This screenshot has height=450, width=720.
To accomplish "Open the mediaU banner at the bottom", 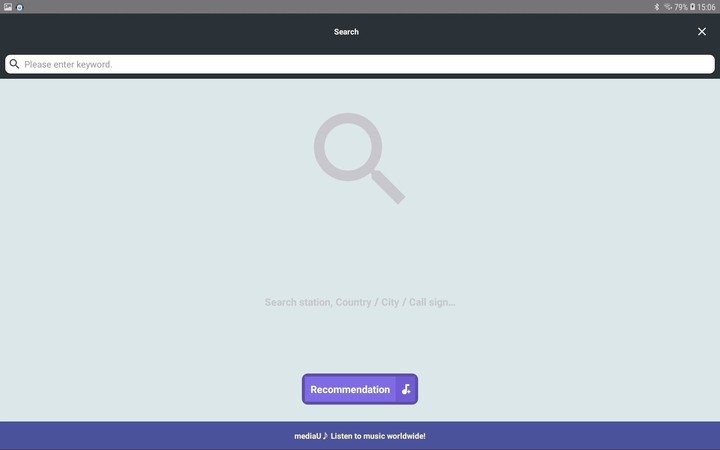I will coord(360,436).
